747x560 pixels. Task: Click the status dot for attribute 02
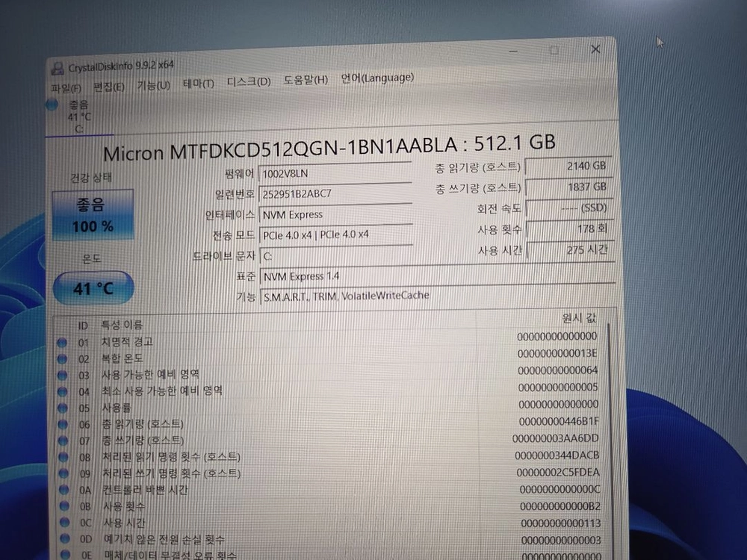click(62, 358)
